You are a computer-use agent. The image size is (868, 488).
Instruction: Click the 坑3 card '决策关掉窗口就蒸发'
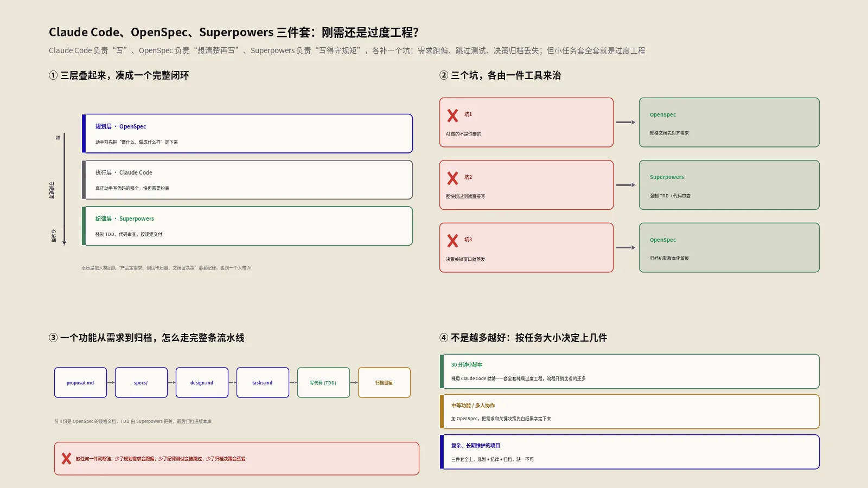(x=526, y=248)
